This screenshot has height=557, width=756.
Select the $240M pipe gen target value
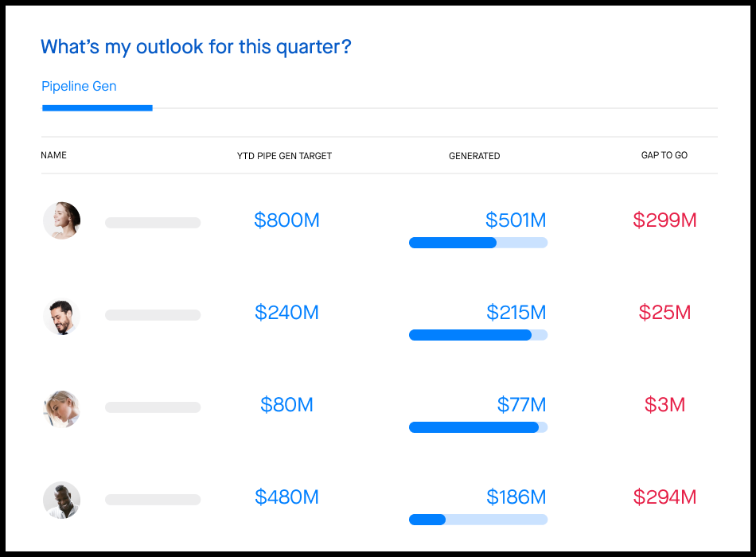[x=286, y=313]
